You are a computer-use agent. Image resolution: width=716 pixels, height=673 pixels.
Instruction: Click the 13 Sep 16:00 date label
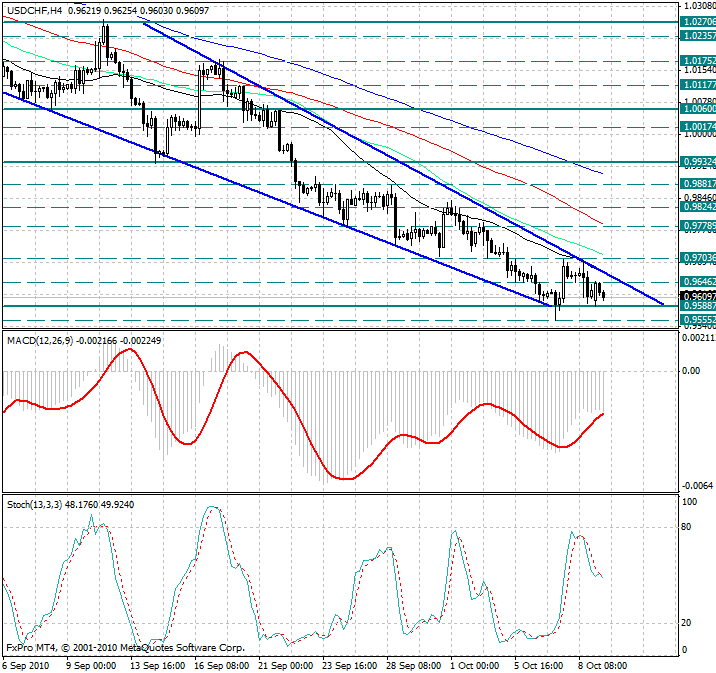click(158, 665)
